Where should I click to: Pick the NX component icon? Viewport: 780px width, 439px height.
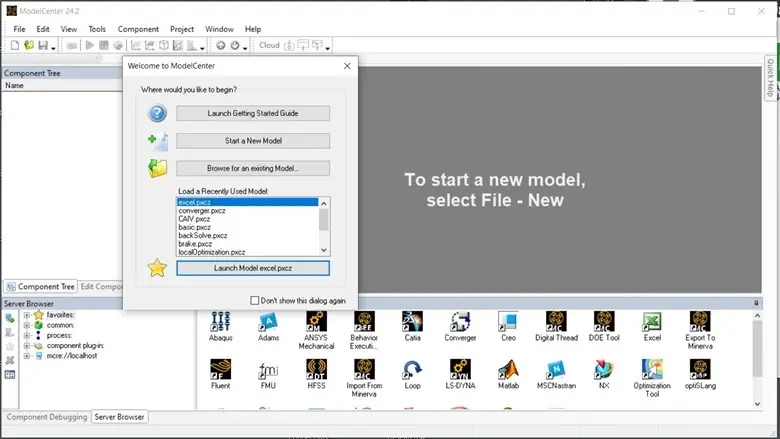coord(604,369)
